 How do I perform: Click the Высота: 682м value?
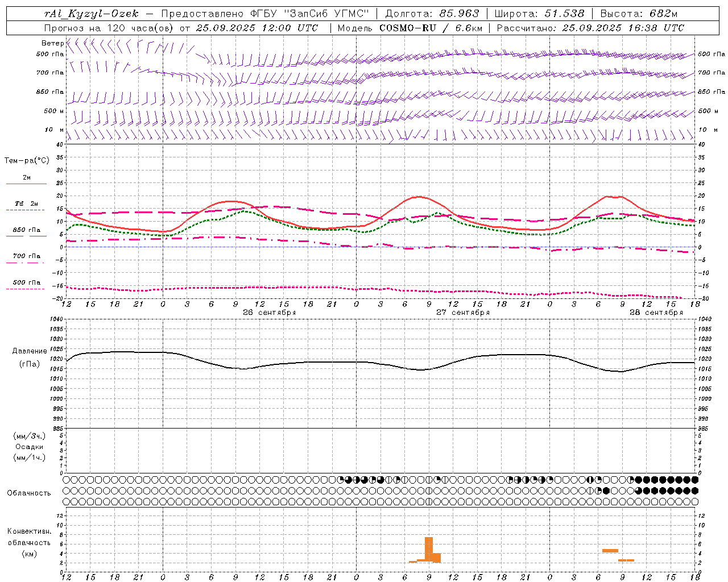639,14
